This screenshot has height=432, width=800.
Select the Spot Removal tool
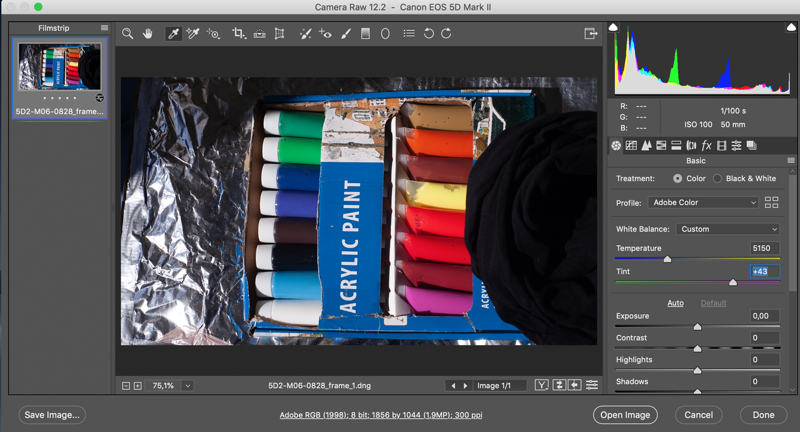click(x=305, y=34)
